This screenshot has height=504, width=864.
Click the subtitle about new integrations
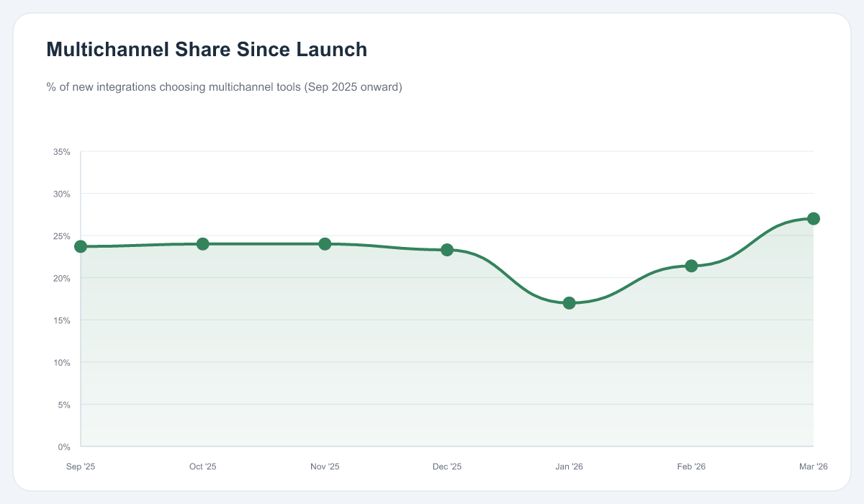[x=225, y=86]
